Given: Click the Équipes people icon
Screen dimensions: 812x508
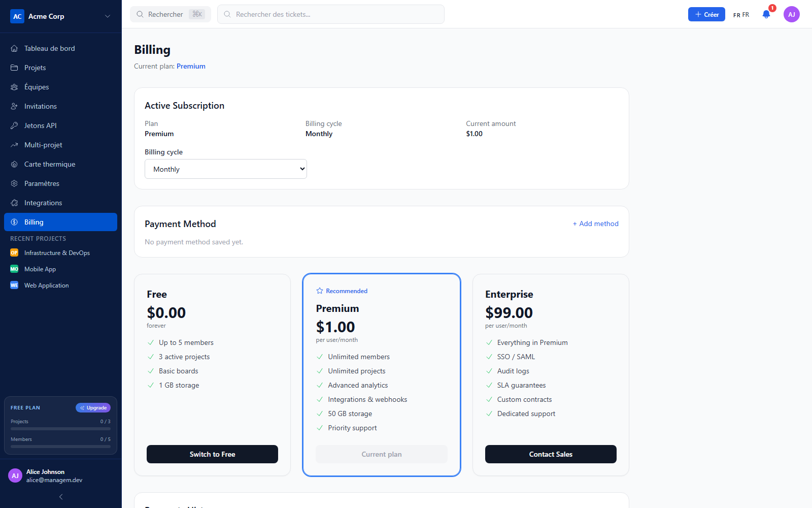Looking at the screenshot, I should pos(14,87).
